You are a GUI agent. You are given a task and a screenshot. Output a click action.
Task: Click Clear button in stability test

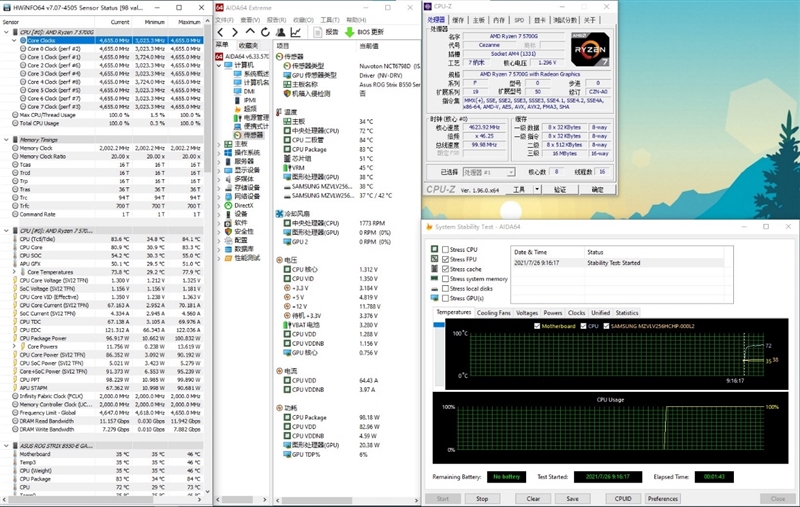tap(533, 499)
